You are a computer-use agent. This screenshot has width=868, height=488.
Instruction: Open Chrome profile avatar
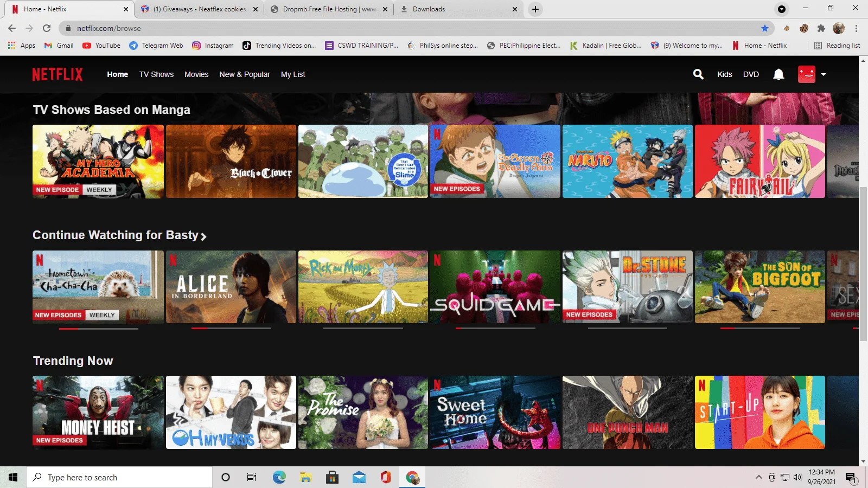[839, 28]
